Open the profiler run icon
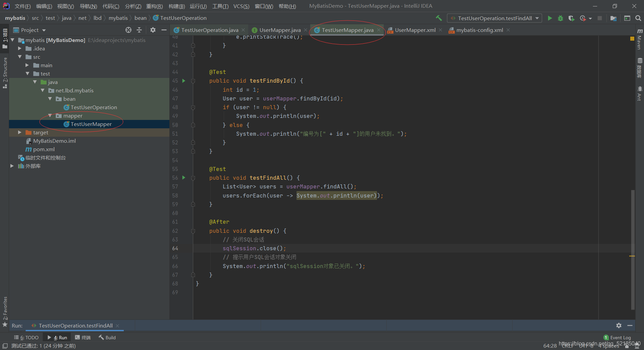644x350 pixels. tap(583, 18)
